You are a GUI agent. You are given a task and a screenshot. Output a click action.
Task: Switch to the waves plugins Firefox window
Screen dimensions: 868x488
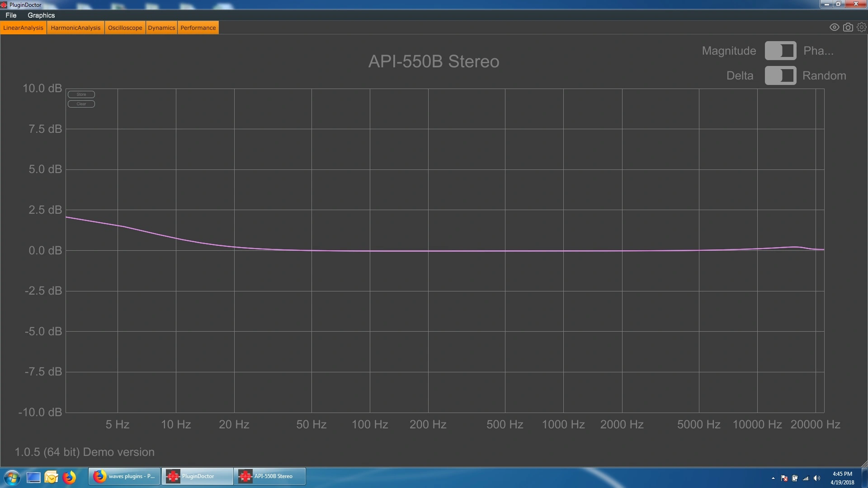124,476
